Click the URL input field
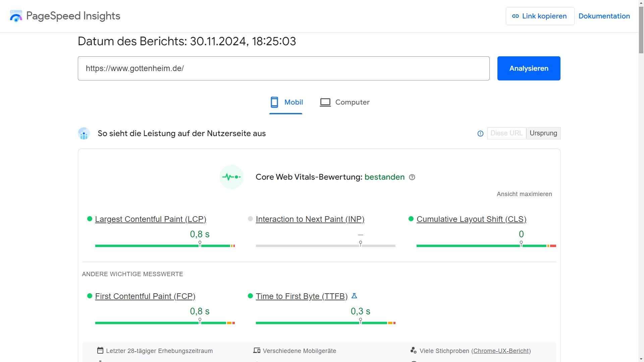Viewport: 644px width, 362px height. point(283,68)
